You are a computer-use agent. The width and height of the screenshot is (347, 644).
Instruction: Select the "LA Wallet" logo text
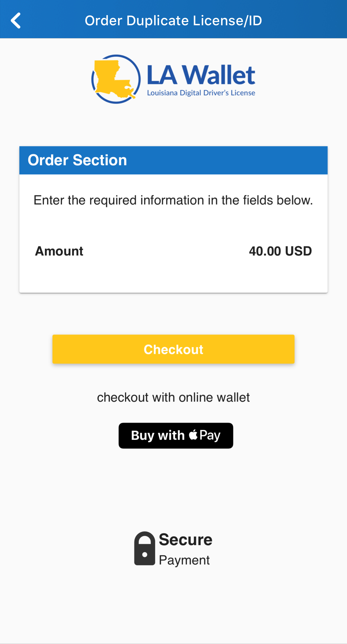pyautogui.click(x=201, y=75)
